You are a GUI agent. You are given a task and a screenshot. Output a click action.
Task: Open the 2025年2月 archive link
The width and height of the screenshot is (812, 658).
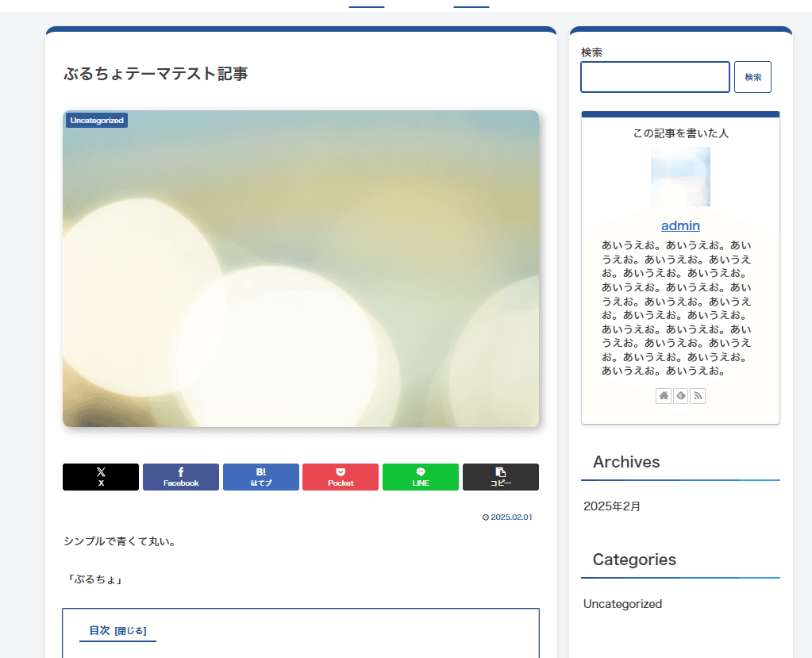611,506
